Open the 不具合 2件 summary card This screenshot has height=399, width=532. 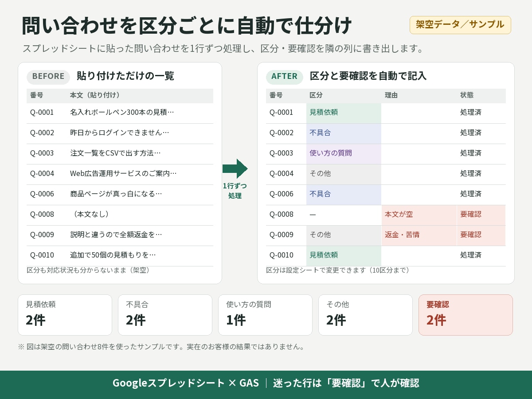(x=165, y=315)
